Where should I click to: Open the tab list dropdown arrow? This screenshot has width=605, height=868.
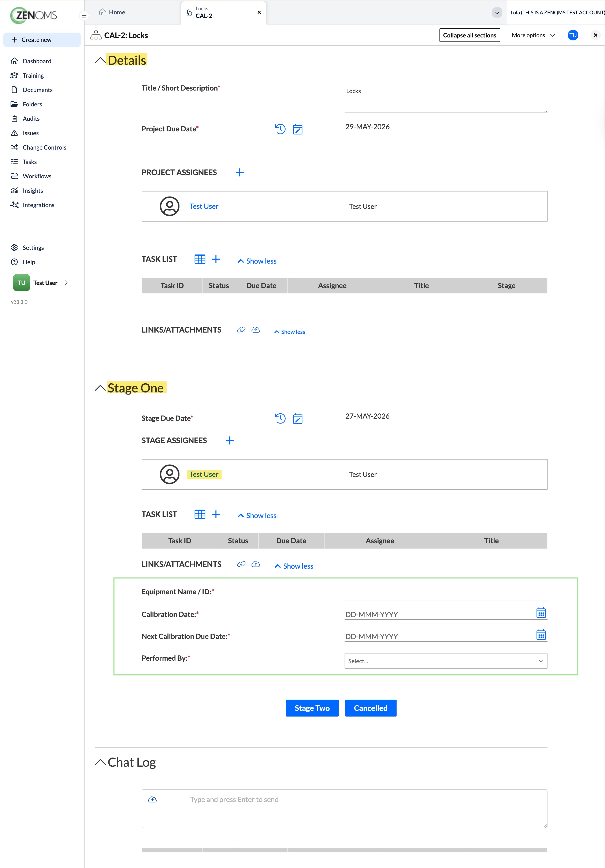click(497, 12)
